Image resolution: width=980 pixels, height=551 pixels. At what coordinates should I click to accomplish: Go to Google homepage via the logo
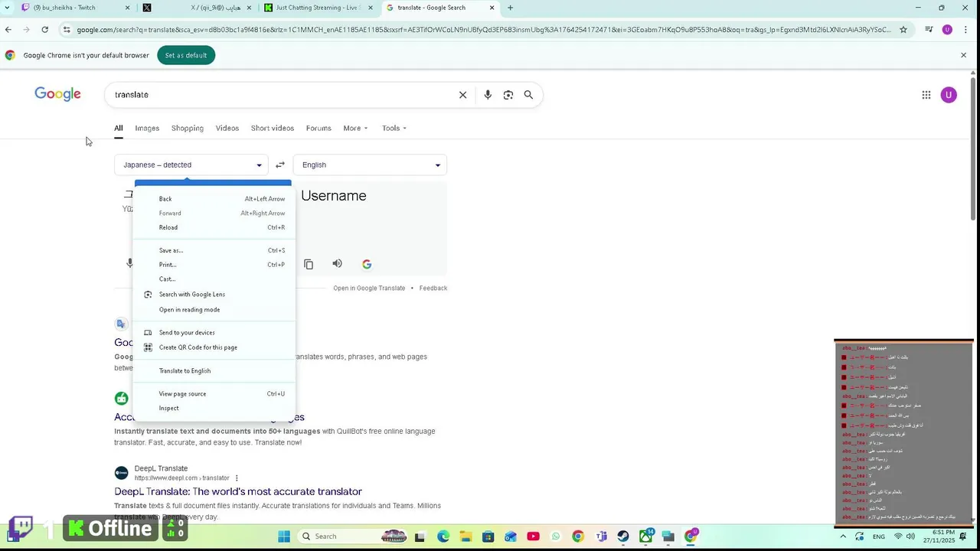(57, 94)
